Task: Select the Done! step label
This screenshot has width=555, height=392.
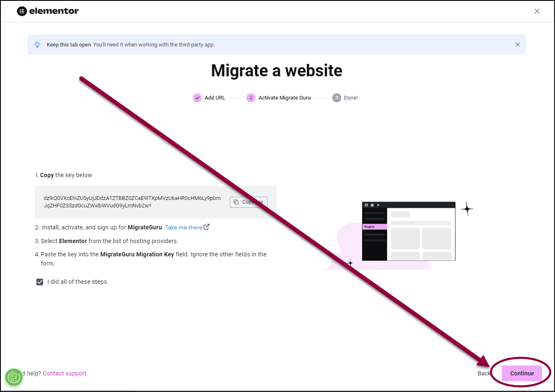Action: [x=351, y=98]
